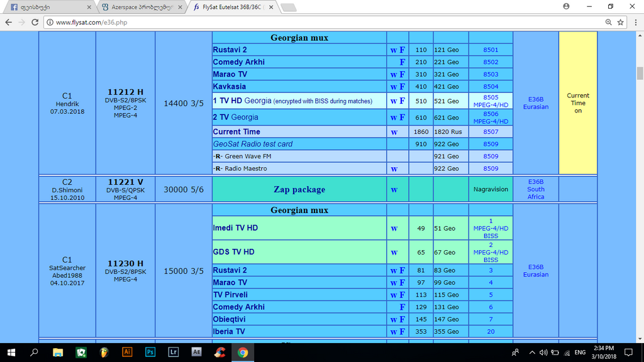The width and height of the screenshot is (644, 362).
Task: Launch Photoshop from taskbar
Action: click(150, 353)
